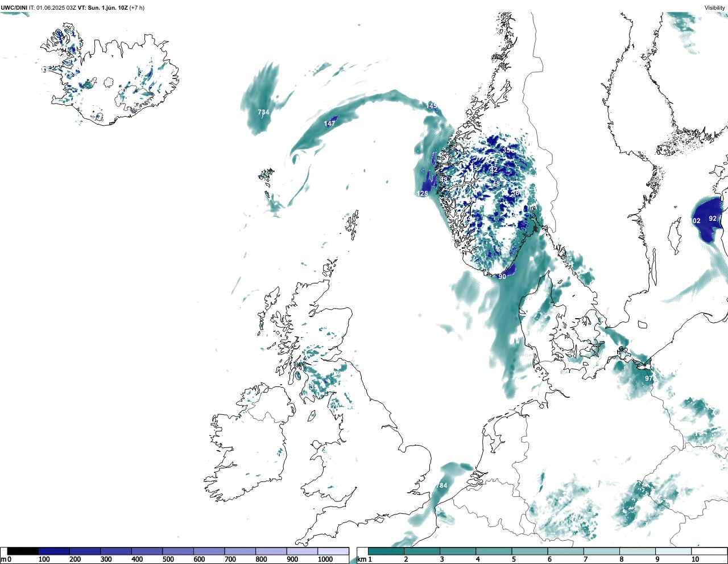Click the "147" value label on map
The width and height of the screenshot is (728, 564).
(x=330, y=123)
